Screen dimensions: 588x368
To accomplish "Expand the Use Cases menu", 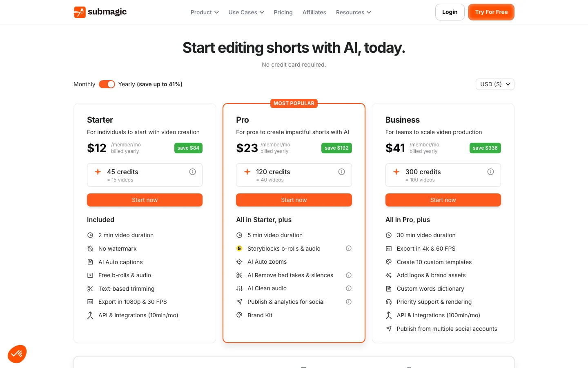I will (x=246, y=12).
